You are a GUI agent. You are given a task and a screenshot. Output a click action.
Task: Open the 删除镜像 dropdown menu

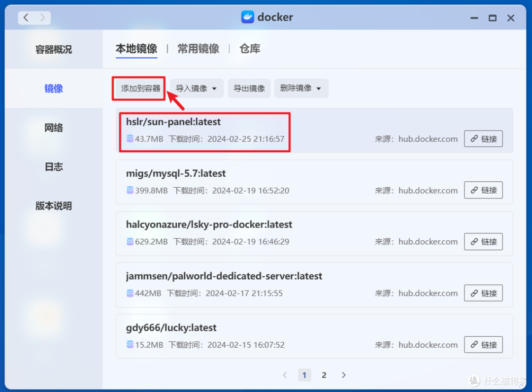pyautogui.click(x=301, y=88)
